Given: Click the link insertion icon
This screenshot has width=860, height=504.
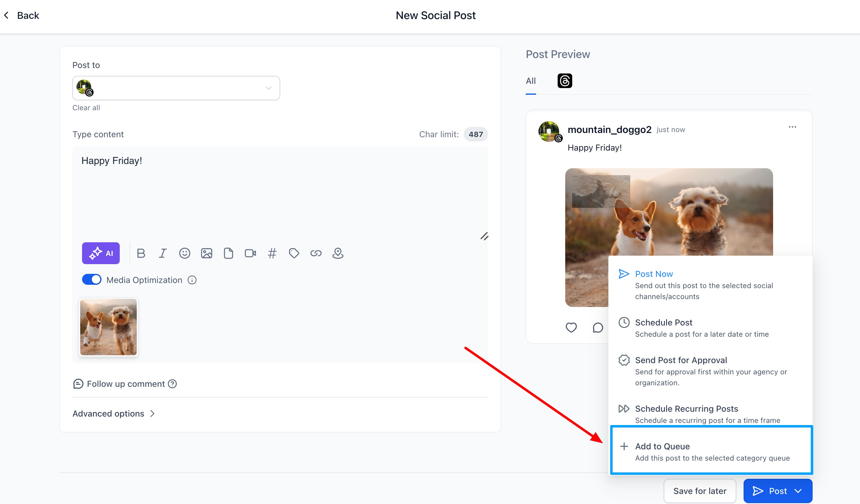Looking at the screenshot, I should tap(316, 253).
